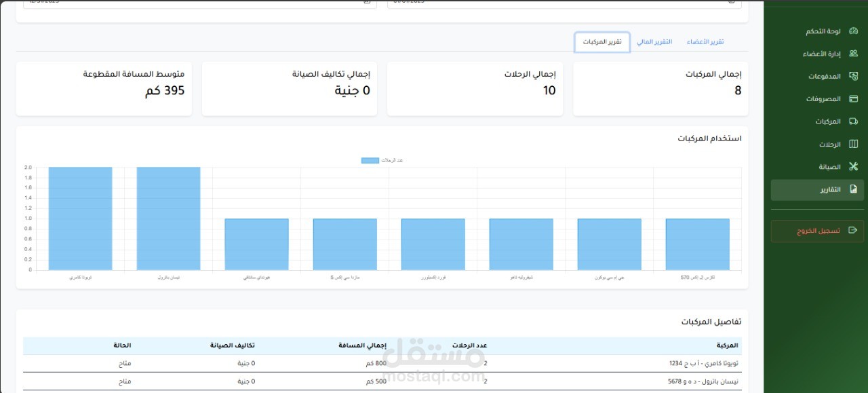
Task: Click the تفاصيل المركبات section heading
Action: pyautogui.click(x=711, y=322)
